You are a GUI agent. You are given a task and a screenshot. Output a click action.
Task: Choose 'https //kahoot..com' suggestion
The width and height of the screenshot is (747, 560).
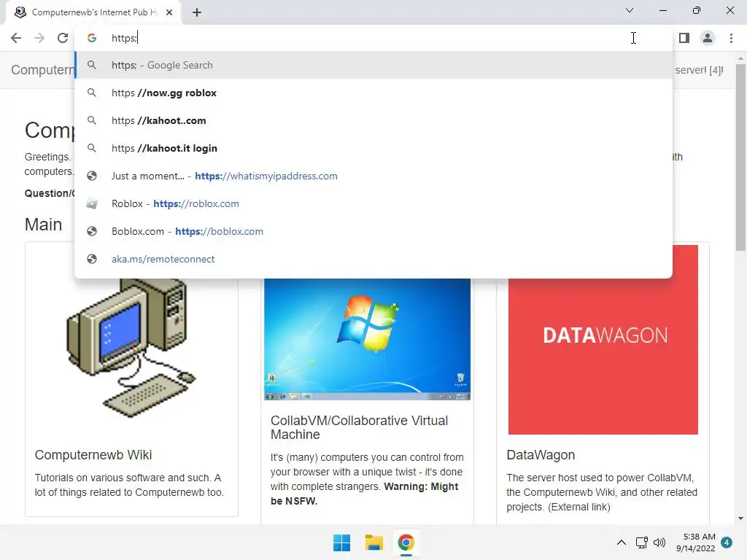(x=373, y=120)
